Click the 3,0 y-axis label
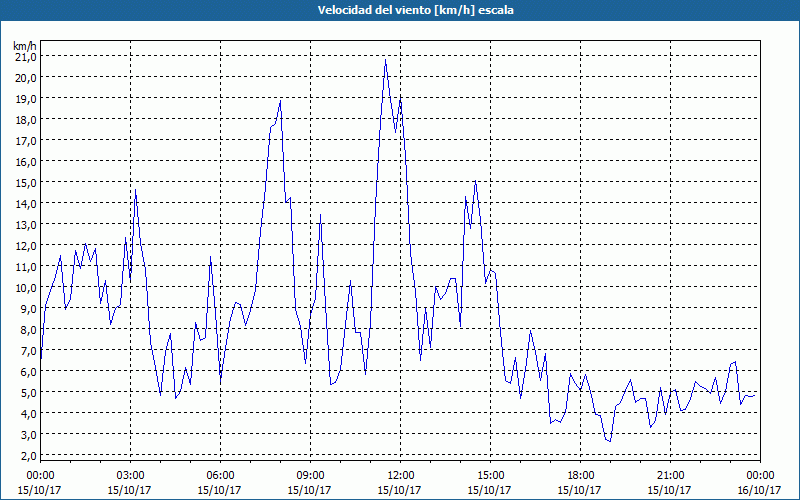Screen dimensions: 800x500 tap(28, 434)
